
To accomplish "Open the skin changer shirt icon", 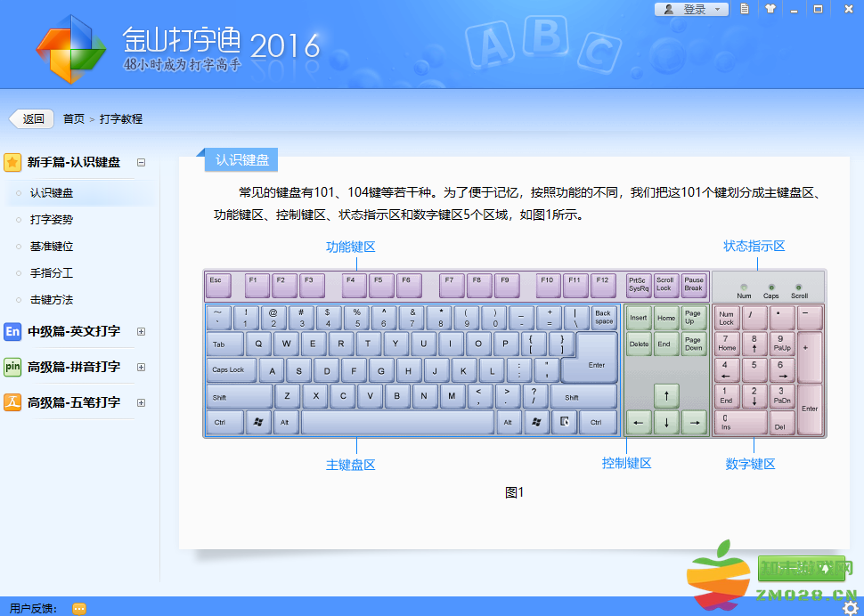I will 770,9.
